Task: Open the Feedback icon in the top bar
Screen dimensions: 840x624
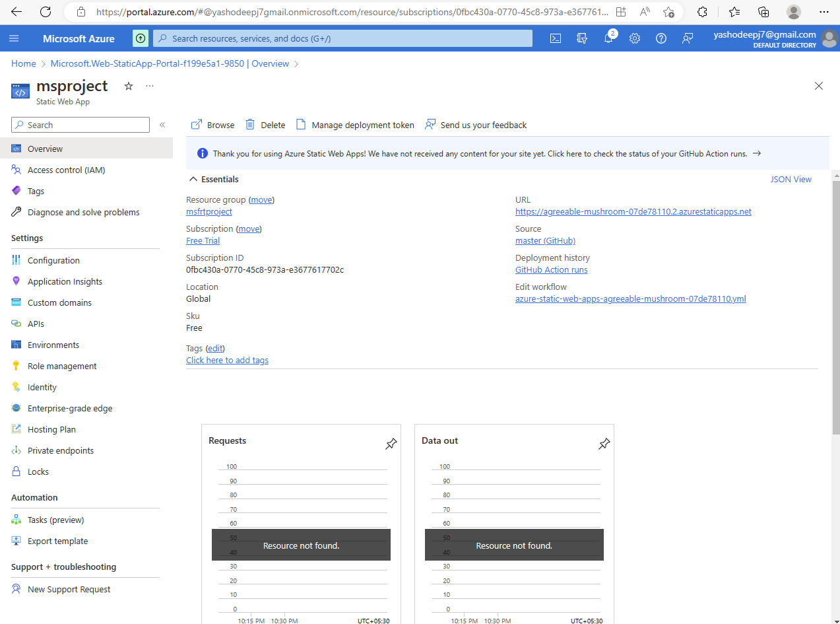Action: tap(688, 38)
